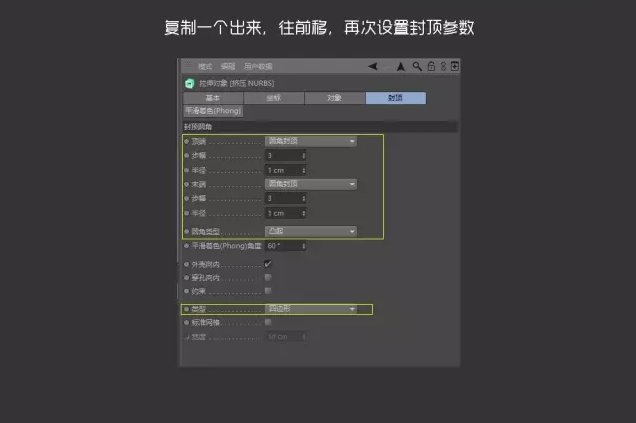Open the 平滑着色(Phong) tab

click(213, 111)
